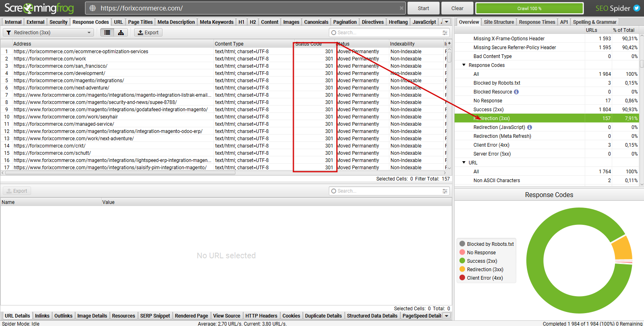The image size is (644, 326).
Task: Clear the URL field with X icon
Action: coord(401,8)
